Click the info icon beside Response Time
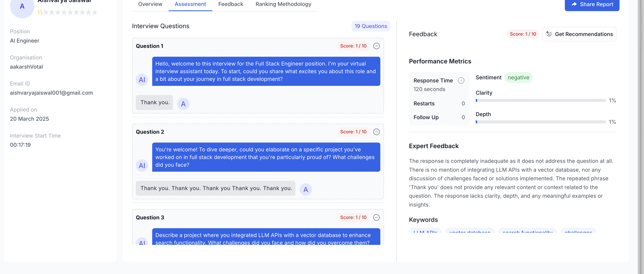 [461, 81]
